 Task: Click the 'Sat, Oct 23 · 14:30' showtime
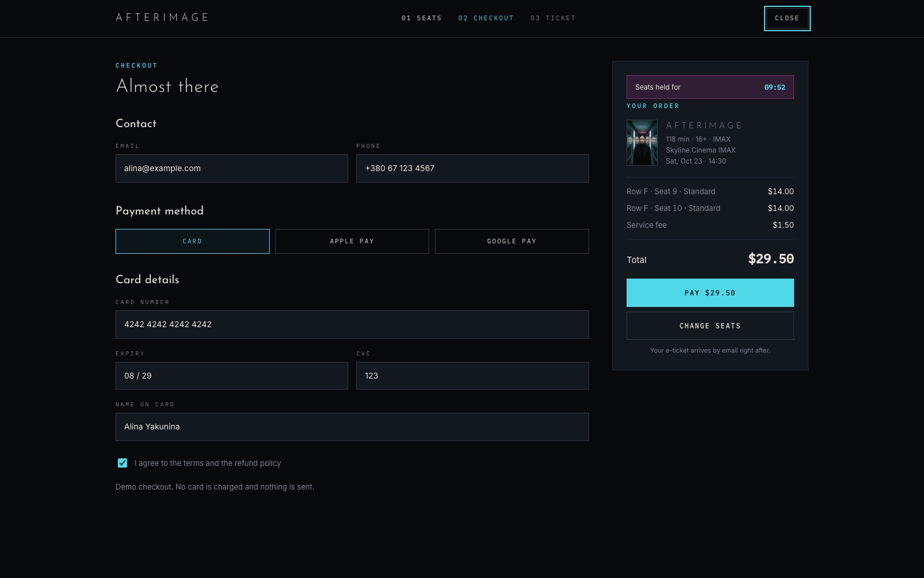pyautogui.click(x=696, y=161)
